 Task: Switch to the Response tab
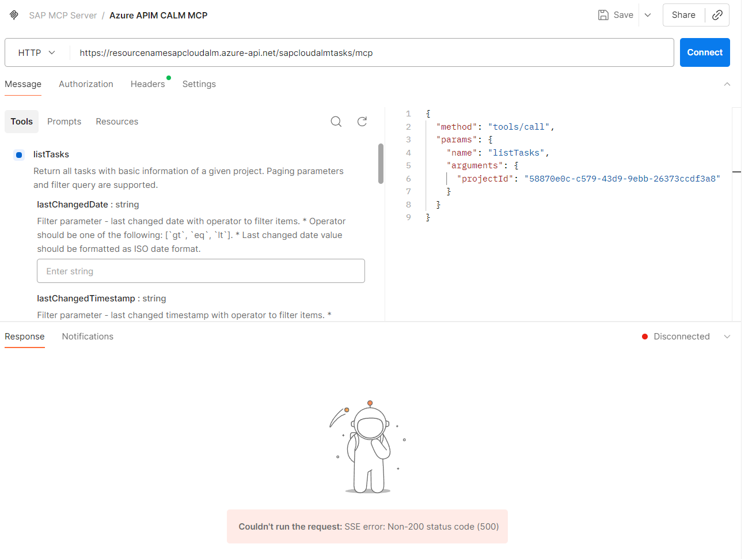pyautogui.click(x=25, y=337)
